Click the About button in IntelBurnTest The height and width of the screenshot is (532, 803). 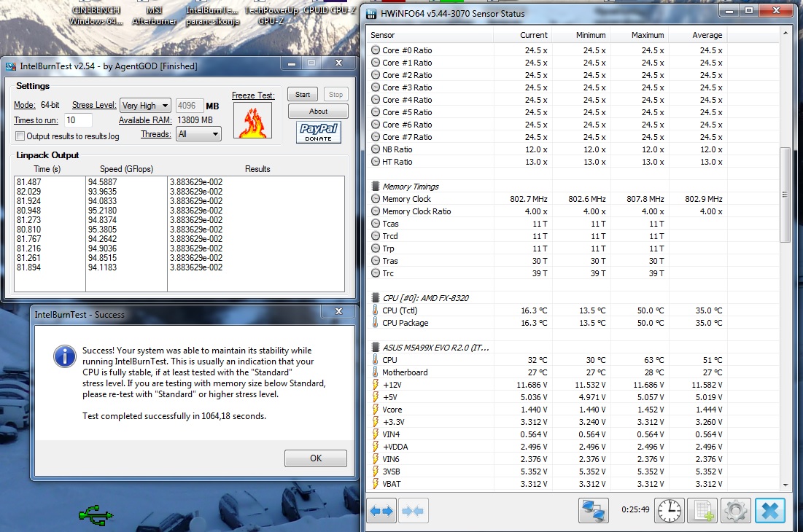point(318,111)
